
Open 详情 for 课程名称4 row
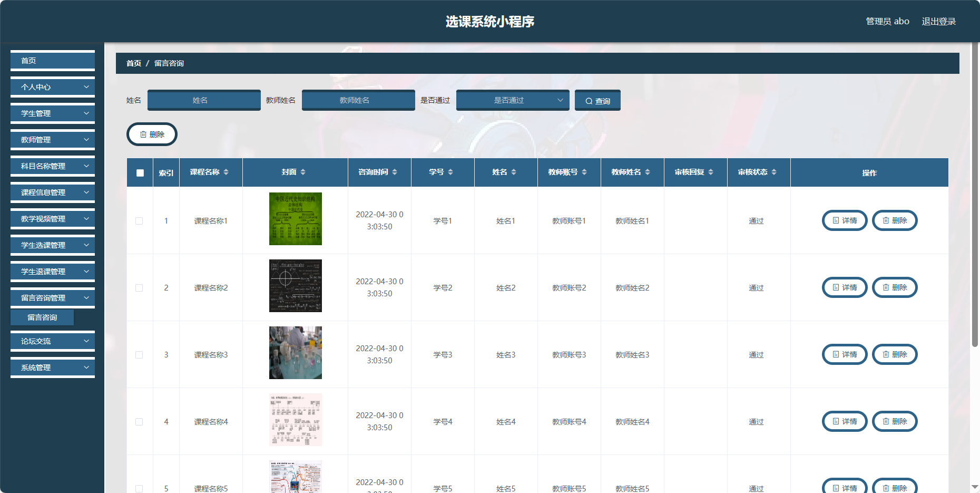[845, 421]
